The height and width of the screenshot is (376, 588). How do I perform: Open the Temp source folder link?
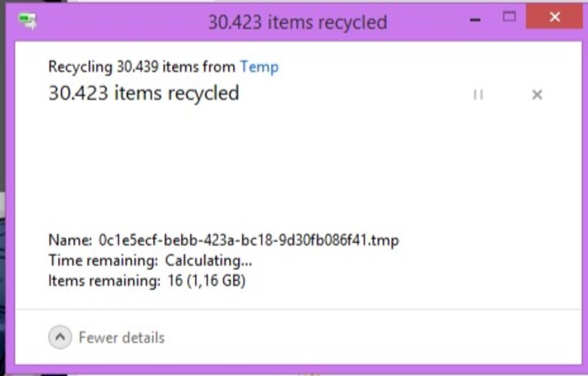click(259, 67)
